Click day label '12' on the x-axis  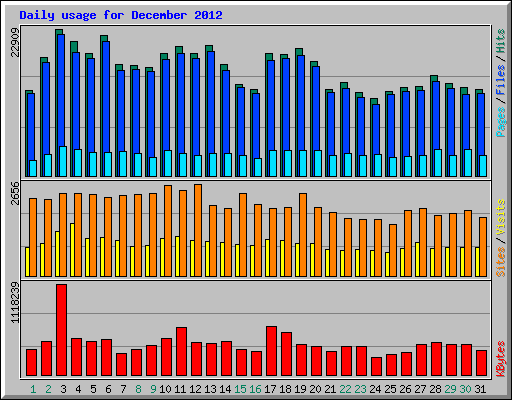(x=195, y=389)
